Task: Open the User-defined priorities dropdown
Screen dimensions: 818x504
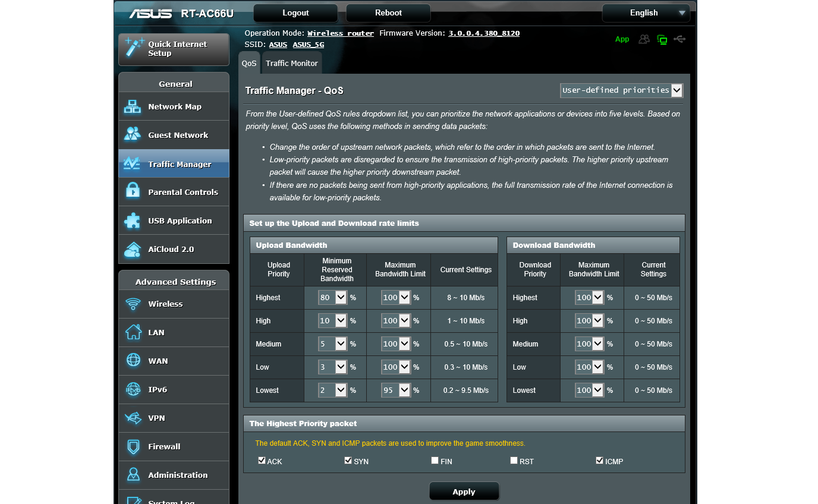Action: (x=621, y=90)
